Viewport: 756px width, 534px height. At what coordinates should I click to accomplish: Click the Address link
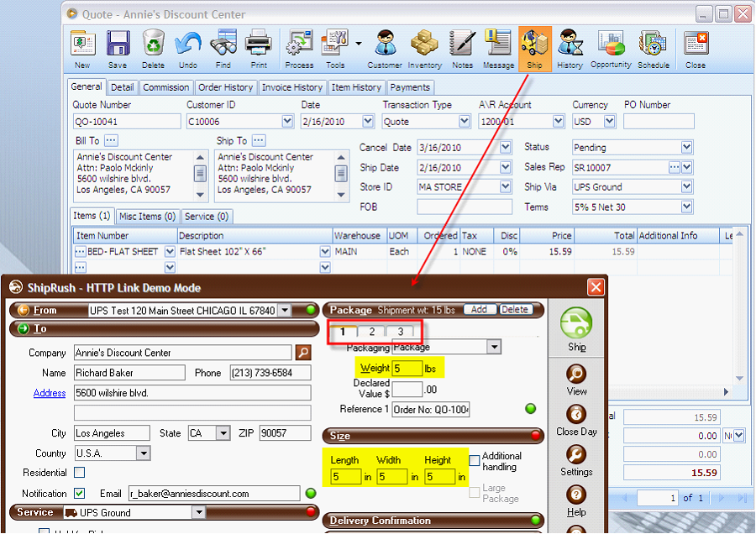coord(50,393)
